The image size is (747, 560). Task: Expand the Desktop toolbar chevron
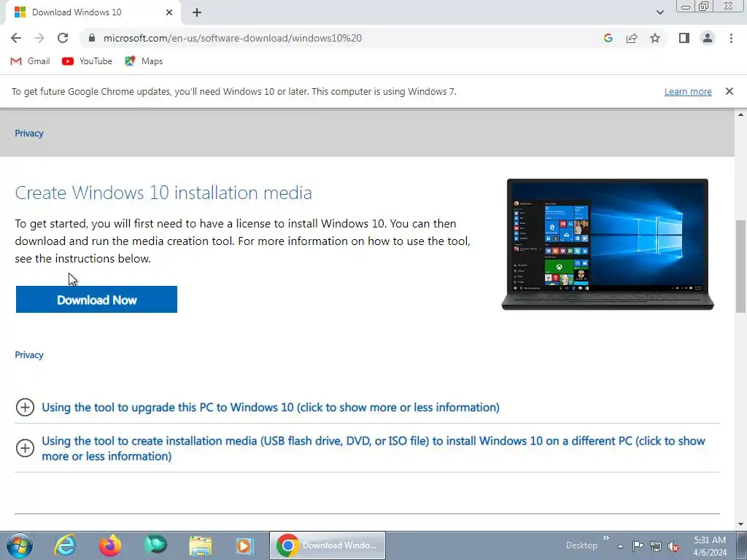click(x=606, y=538)
